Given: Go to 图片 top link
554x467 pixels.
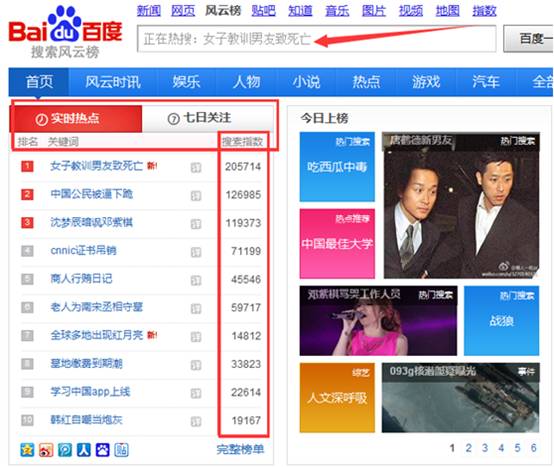Looking at the screenshot, I should 374,11.
